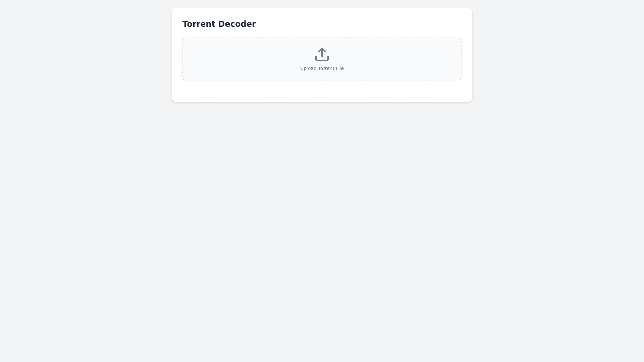Viewport: 644px width, 362px height.
Task: Click the tray base of upload icon
Action: pyautogui.click(x=322, y=59)
